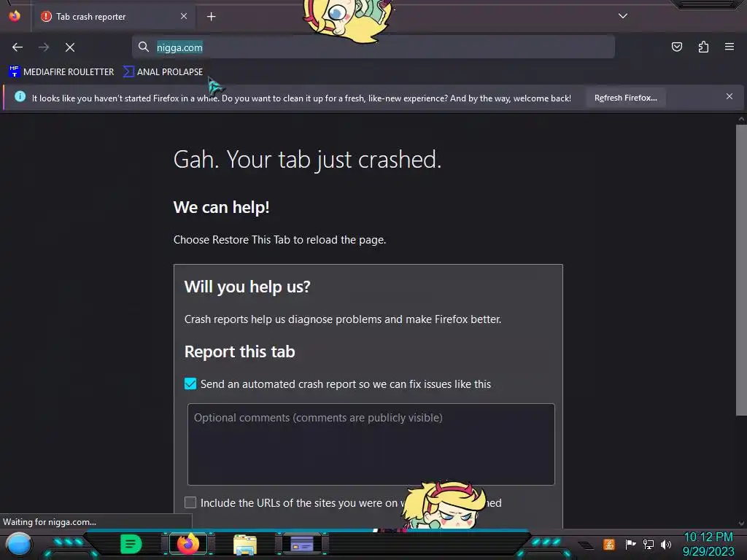The image size is (747, 560).
Task: Focus the address bar field
Action: [x=373, y=47]
